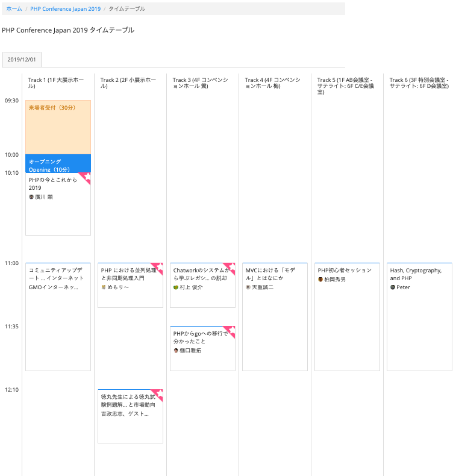Click speaker name 村上 俊介
Viewport: 456px width, 476px height.
191,287
